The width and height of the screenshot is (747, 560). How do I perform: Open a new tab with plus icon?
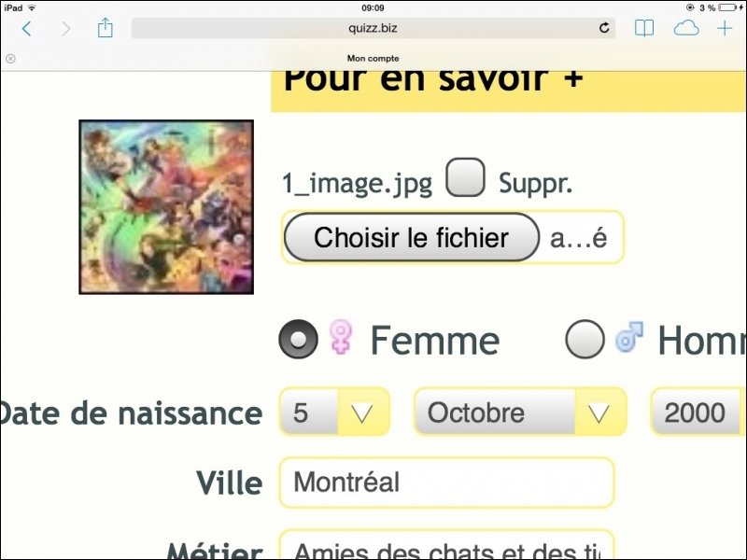click(725, 29)
